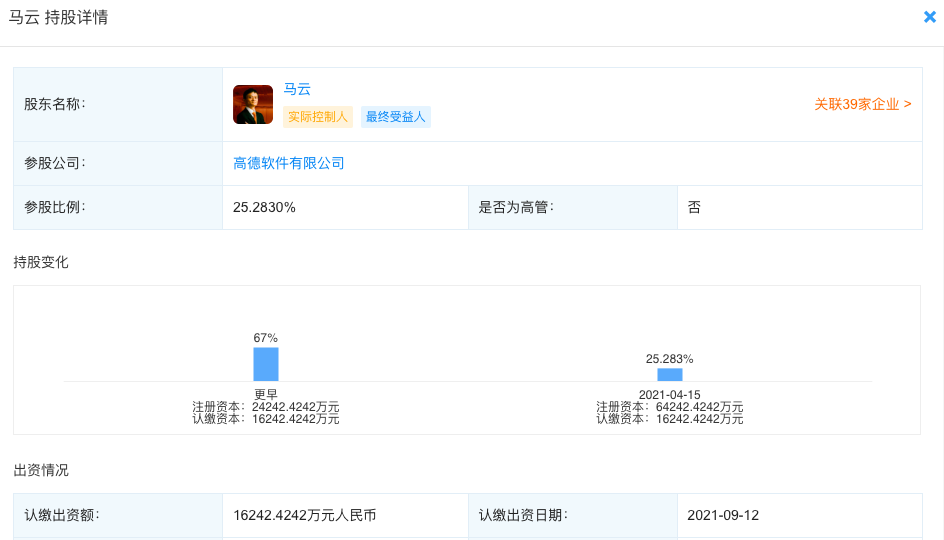This screenshot has height=540, width=944.
Task: Click the 认缴出资日期 label
Action: click(523, 515)
